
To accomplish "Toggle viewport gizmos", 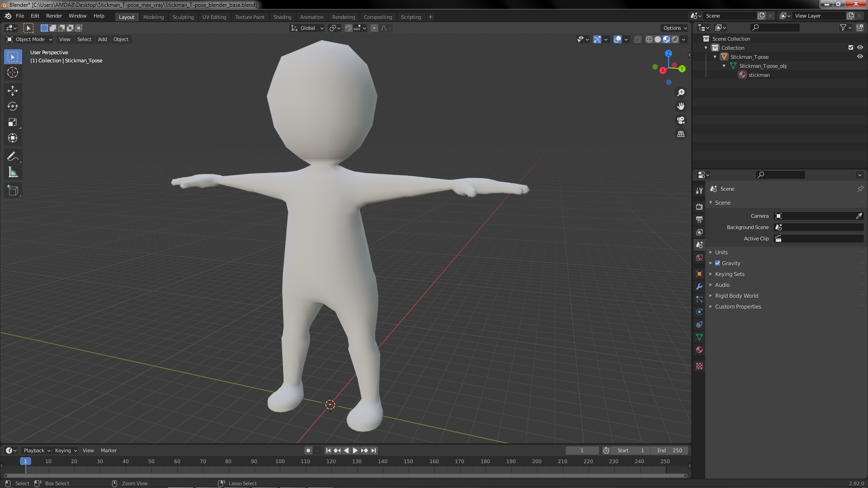I will (x=597, y=39).
